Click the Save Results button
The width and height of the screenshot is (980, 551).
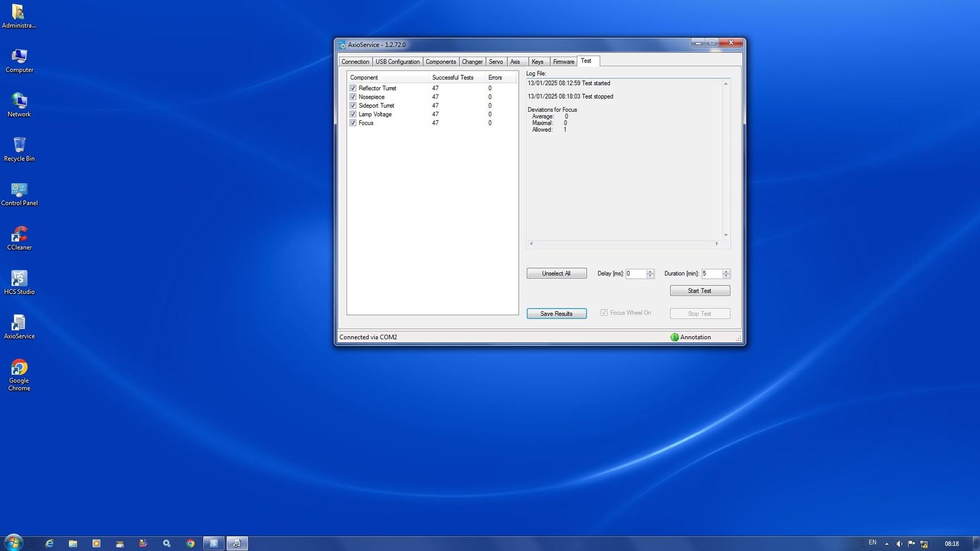coord(556,313)
